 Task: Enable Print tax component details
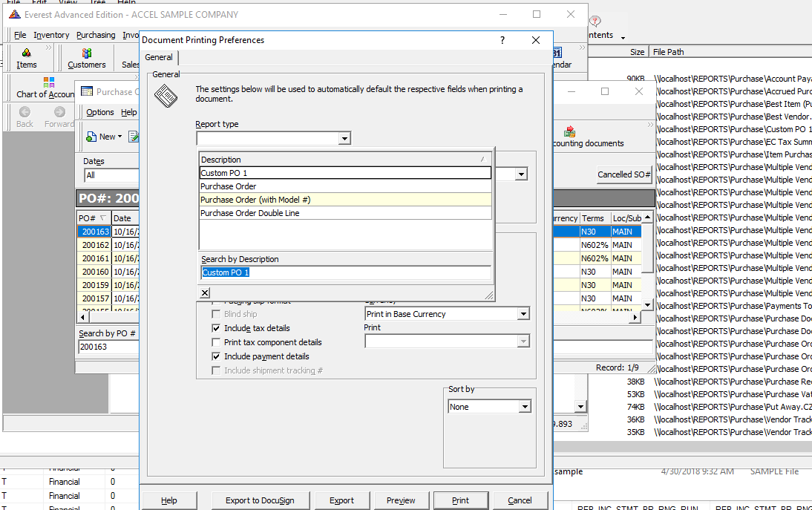pos(216,342)
